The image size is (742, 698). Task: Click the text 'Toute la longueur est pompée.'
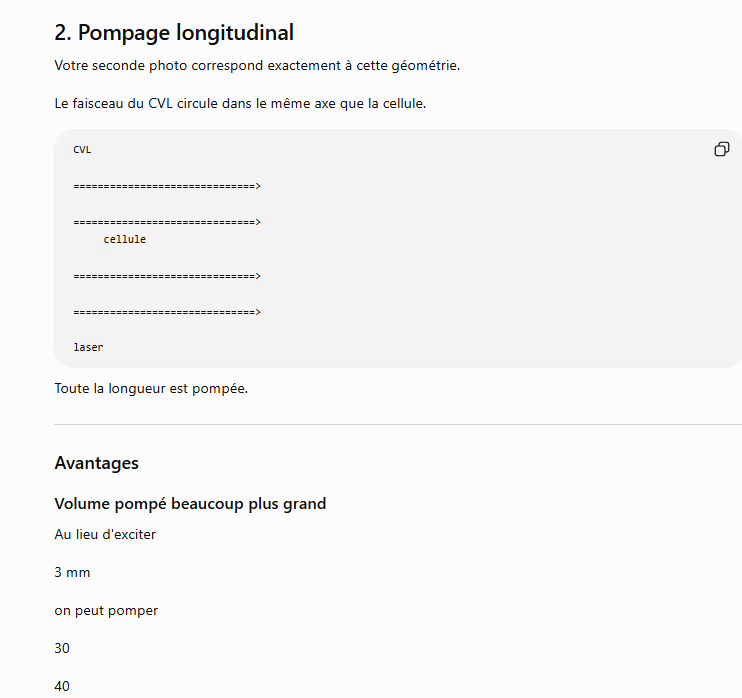tap(151, 389)
